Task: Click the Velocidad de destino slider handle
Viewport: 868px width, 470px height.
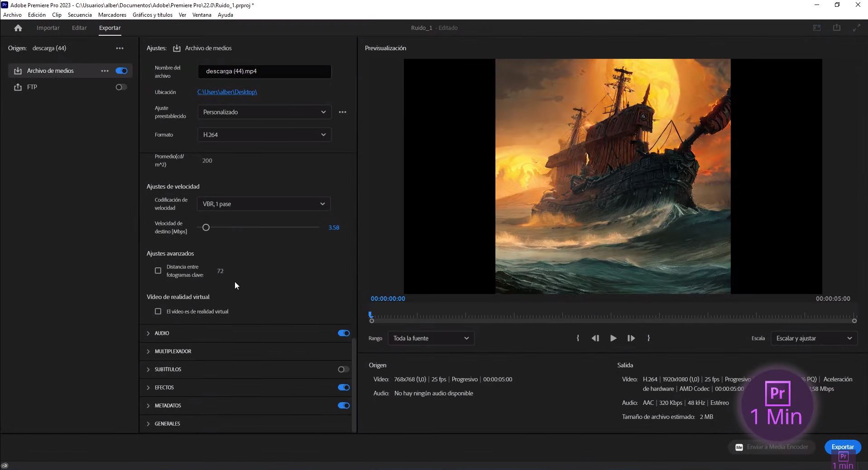Action: point(206,228)
